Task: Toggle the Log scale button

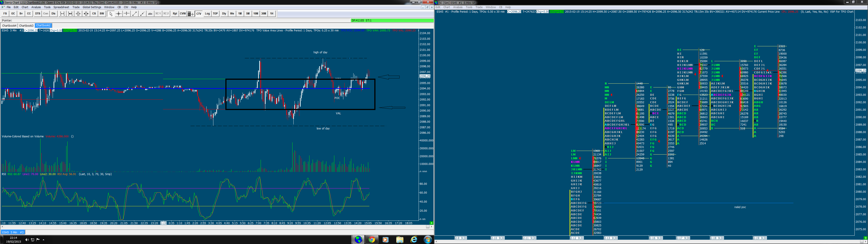Action: [x=207, y=14]
